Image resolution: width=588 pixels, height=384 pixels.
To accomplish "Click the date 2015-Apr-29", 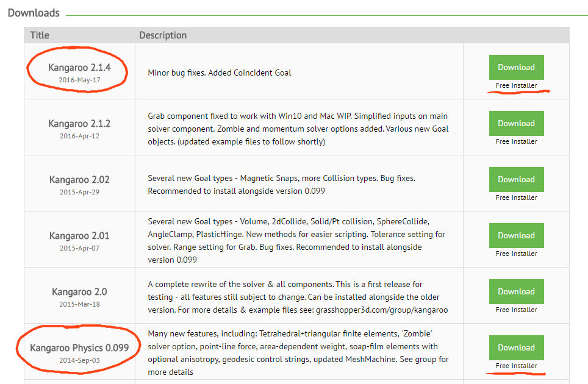I will [x=79, y=192].
